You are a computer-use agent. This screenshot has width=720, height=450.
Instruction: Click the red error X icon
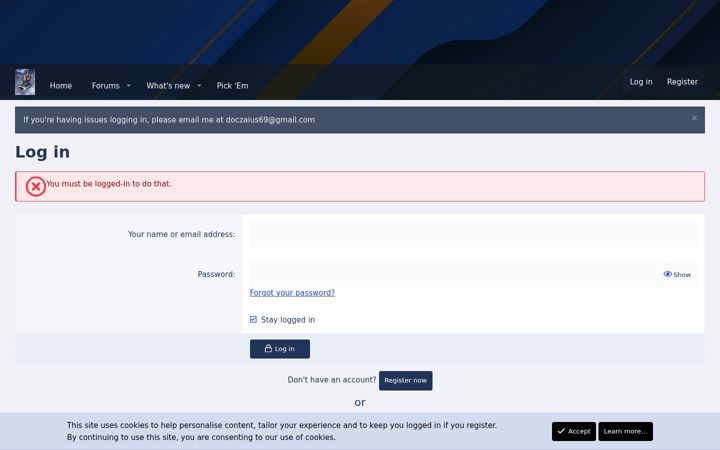[35, 186]
